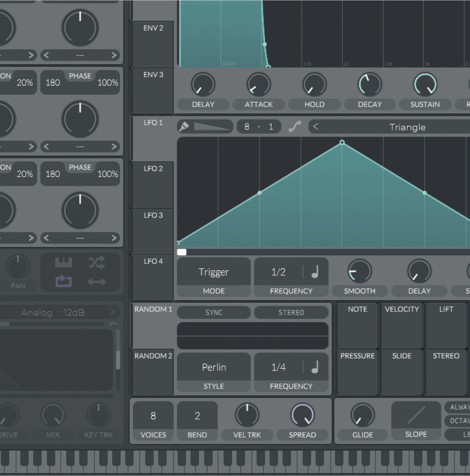Toggle SYNC for Random 1
The image size is (470, 476).
point(213,312)
